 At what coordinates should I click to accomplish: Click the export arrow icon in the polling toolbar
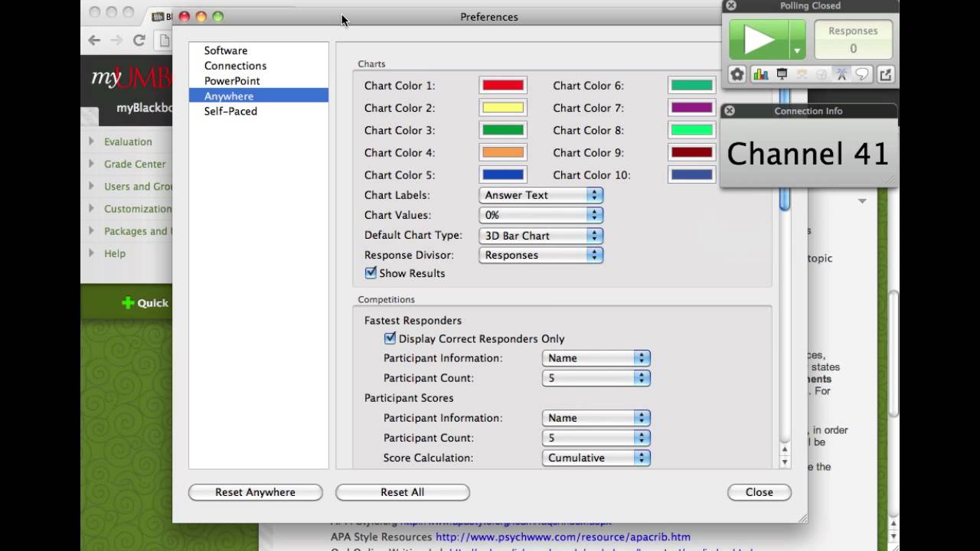[x=885, y=74]
